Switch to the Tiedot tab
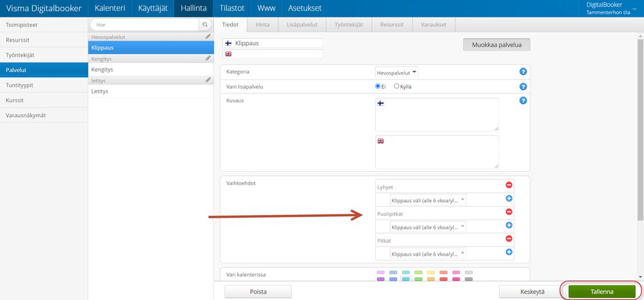Viewport: 644px width, 300px height. pos(230,24)
